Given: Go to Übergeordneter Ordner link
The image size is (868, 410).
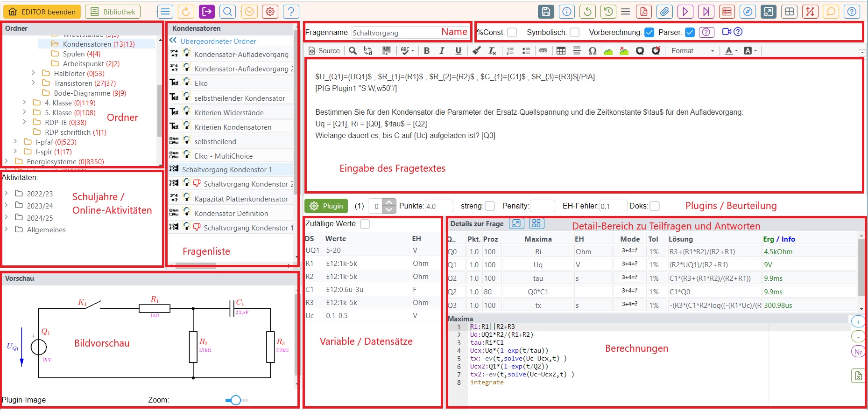Looking at the screenshot, I should click(218, 41).
